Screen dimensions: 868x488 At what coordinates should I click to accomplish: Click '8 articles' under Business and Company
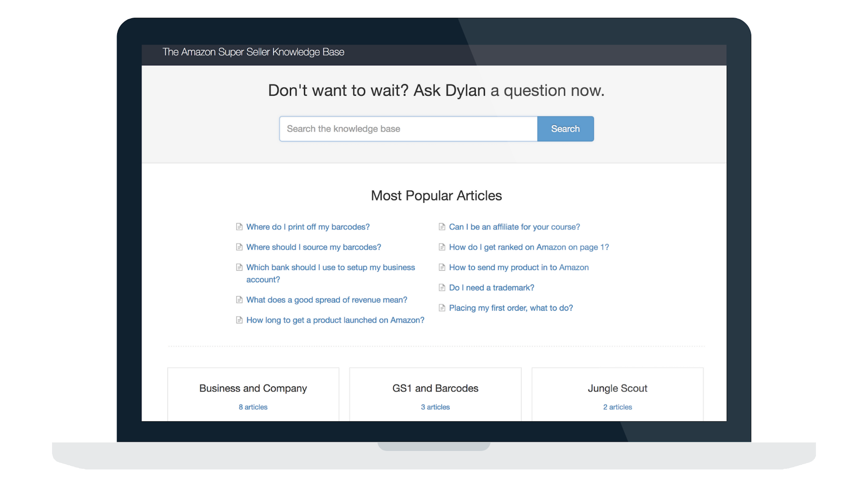click(253, 407)
